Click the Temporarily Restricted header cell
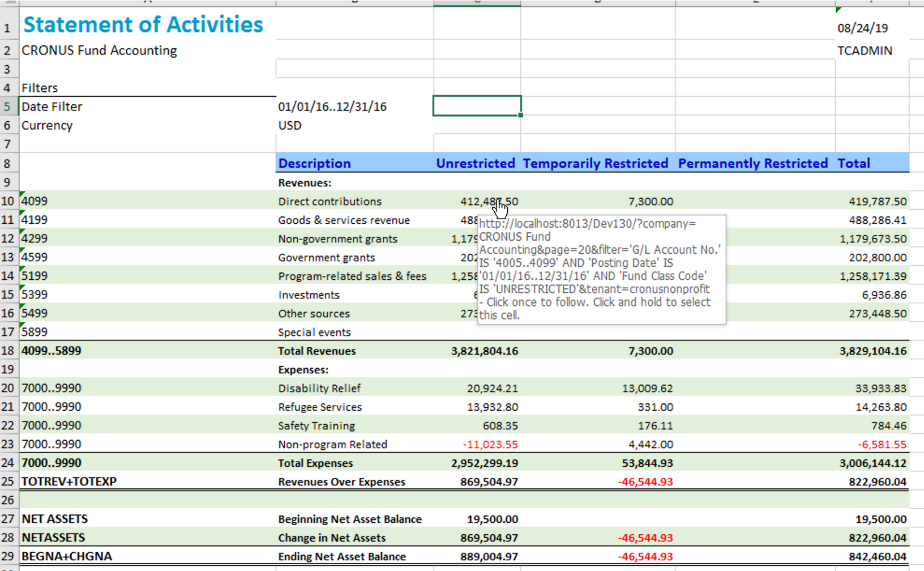The image size is (924, 571). click(x=596, y=163)
